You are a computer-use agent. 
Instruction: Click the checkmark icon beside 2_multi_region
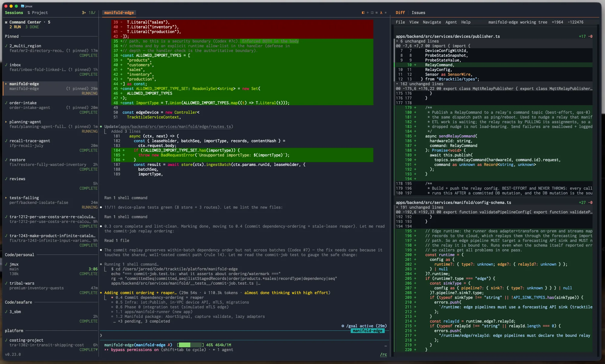[x=6, y=46]
